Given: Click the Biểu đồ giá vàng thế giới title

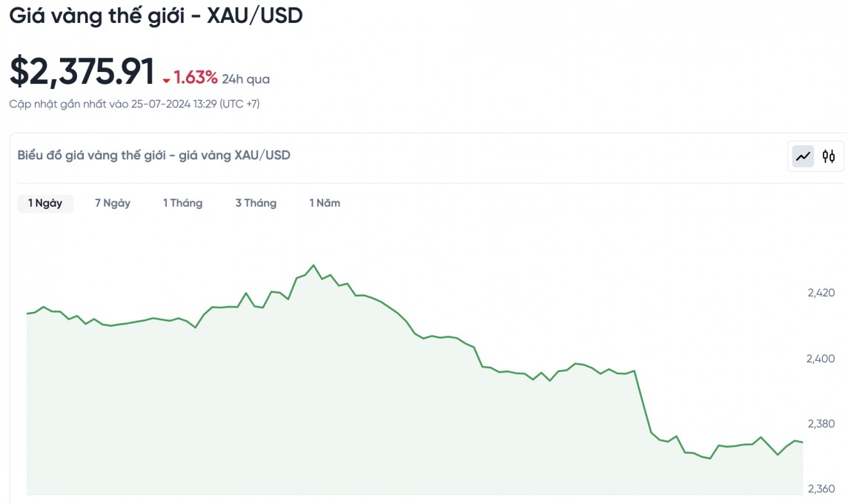Looking at the screenshot, I should coord(154,155).
